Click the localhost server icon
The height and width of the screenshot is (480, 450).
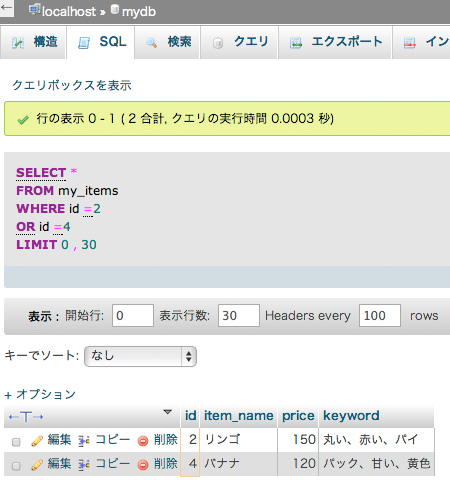click(34, 10)
